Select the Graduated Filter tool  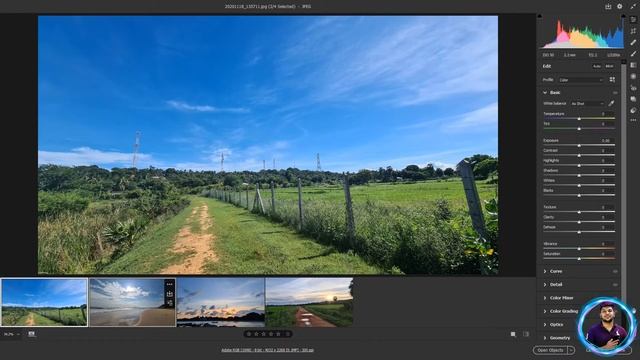pyautogui.click(x=633, y=65)
